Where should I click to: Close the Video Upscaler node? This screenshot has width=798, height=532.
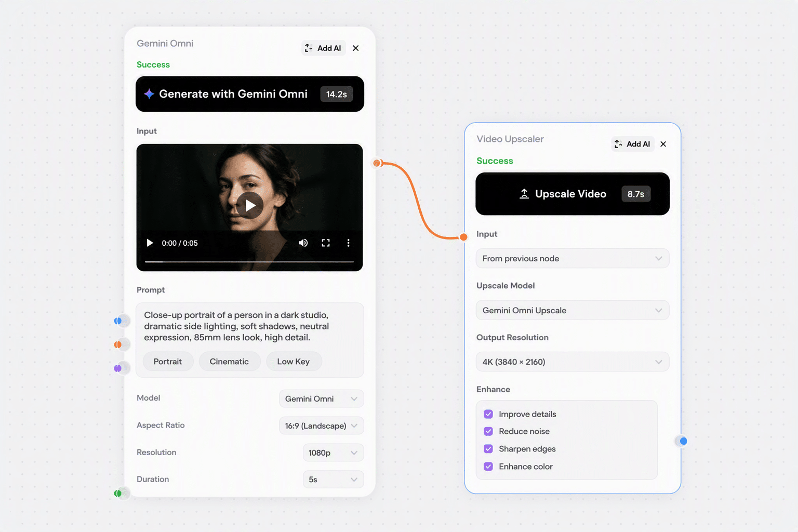663,144
